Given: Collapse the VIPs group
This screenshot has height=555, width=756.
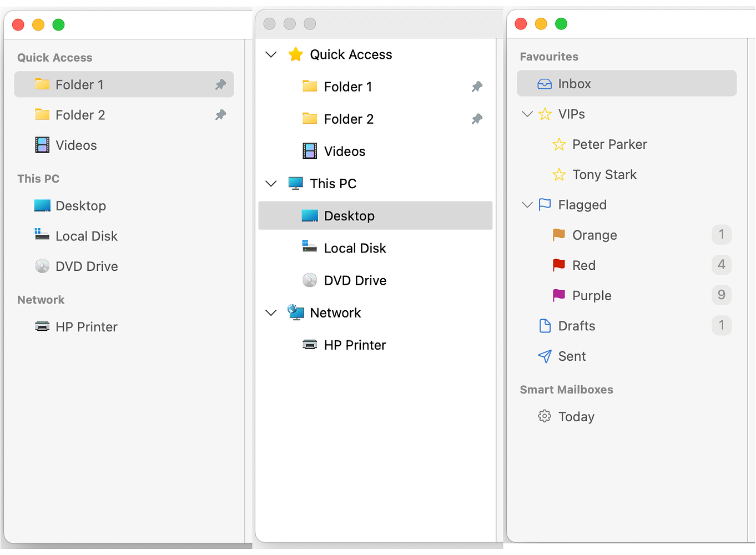Looking at the screenshot, I should point(527,114).
